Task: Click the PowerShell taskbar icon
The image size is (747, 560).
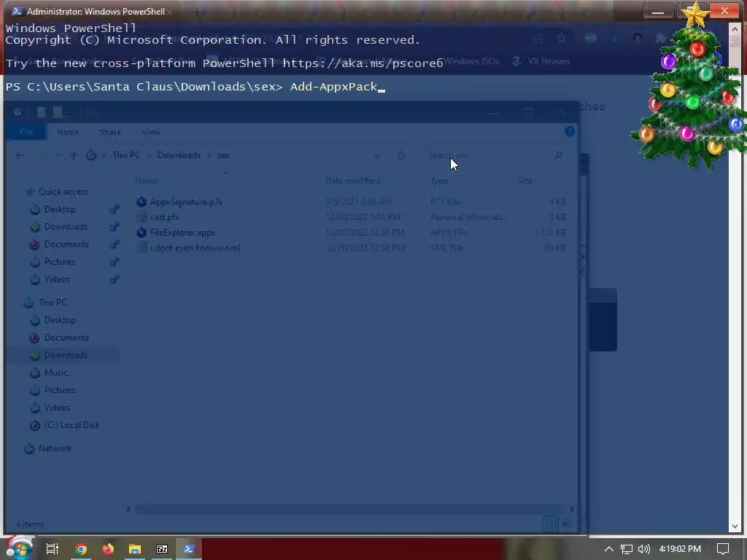Action: [189, 549]
